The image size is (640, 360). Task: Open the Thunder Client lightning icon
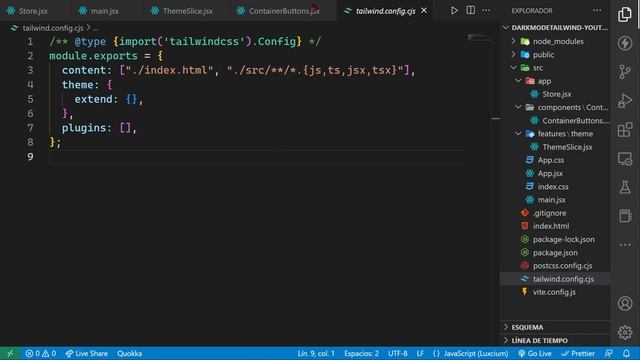pos(624,43)
